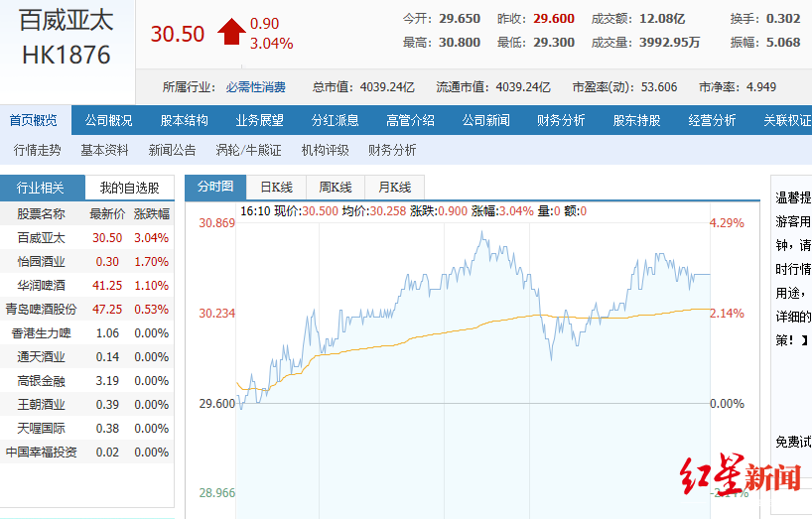Open the 新闻公告 sub-menu link

pyautogui.click(x=172, y=150)
